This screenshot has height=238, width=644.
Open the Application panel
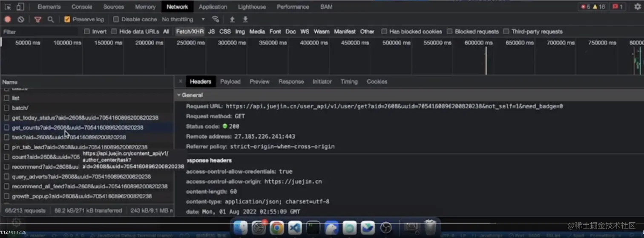click(x=213, y=7)
